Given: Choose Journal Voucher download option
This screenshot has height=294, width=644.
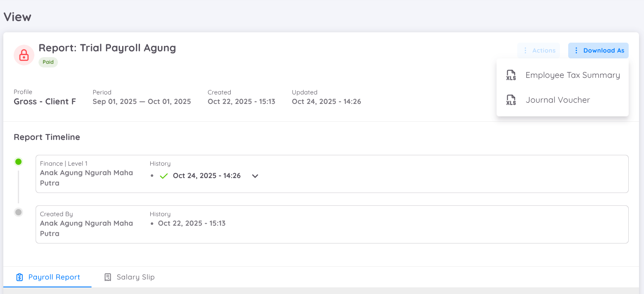Looking at the screenshot, I should click(x=557, y=100).
